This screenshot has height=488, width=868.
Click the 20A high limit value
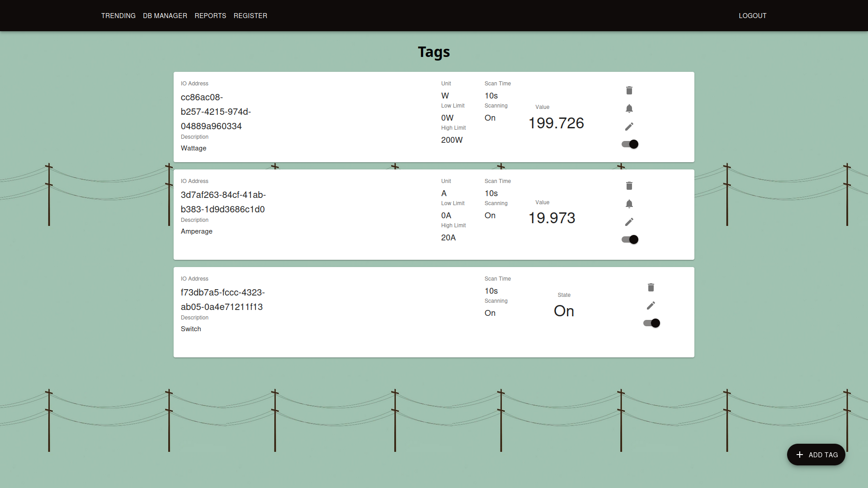coord(448,238)
